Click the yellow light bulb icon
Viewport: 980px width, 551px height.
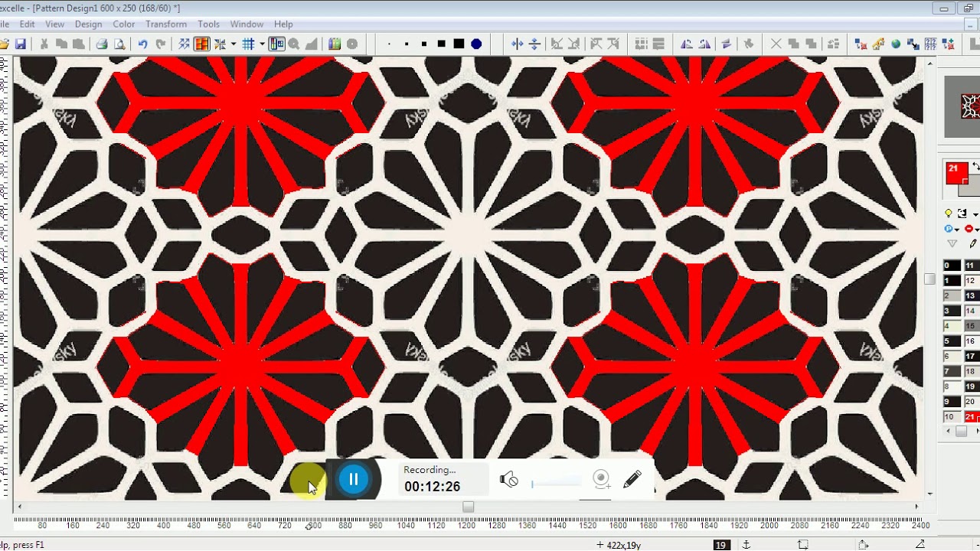point(949,214)
